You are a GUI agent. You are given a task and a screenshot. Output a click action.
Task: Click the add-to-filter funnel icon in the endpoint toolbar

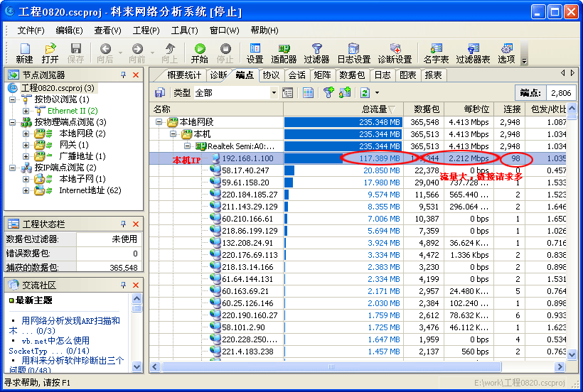(x=328, y=92)
